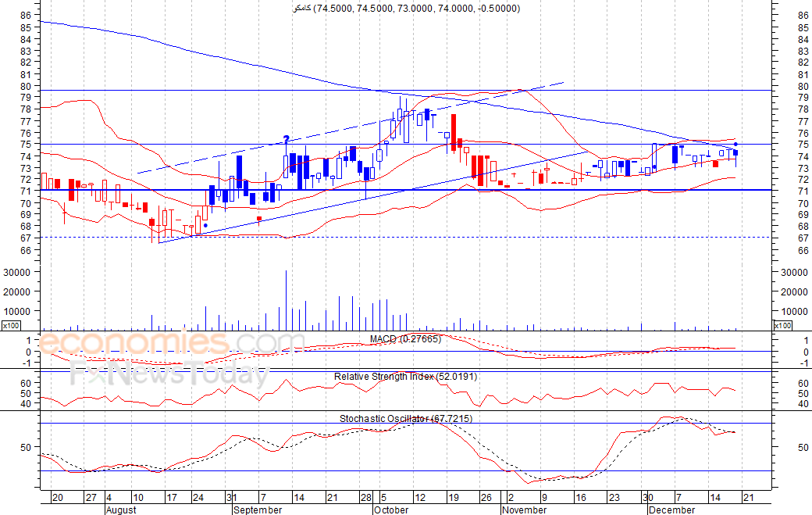This screenshot has height=515, width=812.
Task: Click volume value 10000 on the right axis
Action: pyautogui.click(x=794, y=311)
